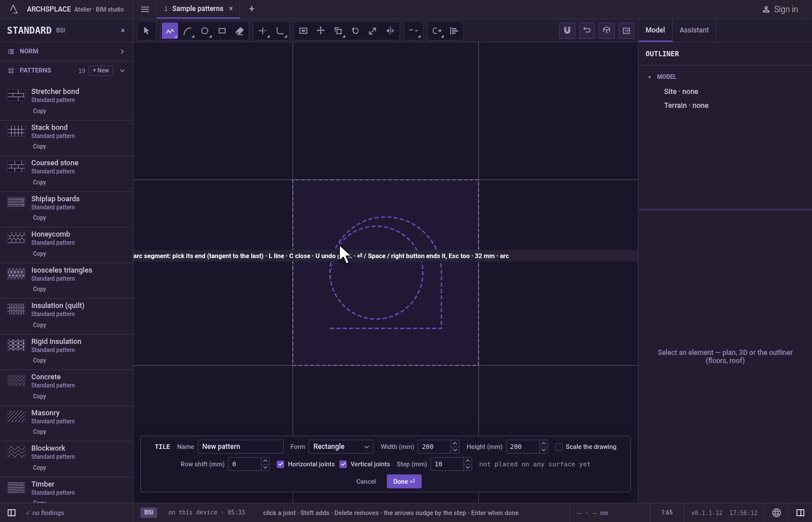Viewport: 812px width, 522px height.
Task: Add a new tab with plus
Action: click(x=252, y=9)
